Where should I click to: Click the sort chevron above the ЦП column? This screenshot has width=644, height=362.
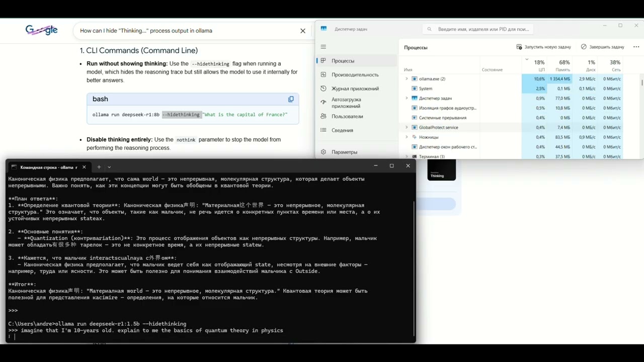coord(527,59)
